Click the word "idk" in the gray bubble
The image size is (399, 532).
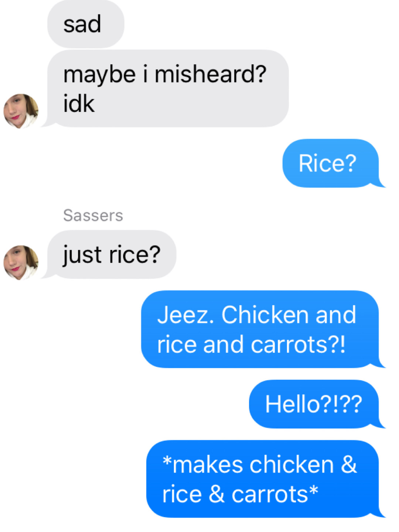click(79, 104)
